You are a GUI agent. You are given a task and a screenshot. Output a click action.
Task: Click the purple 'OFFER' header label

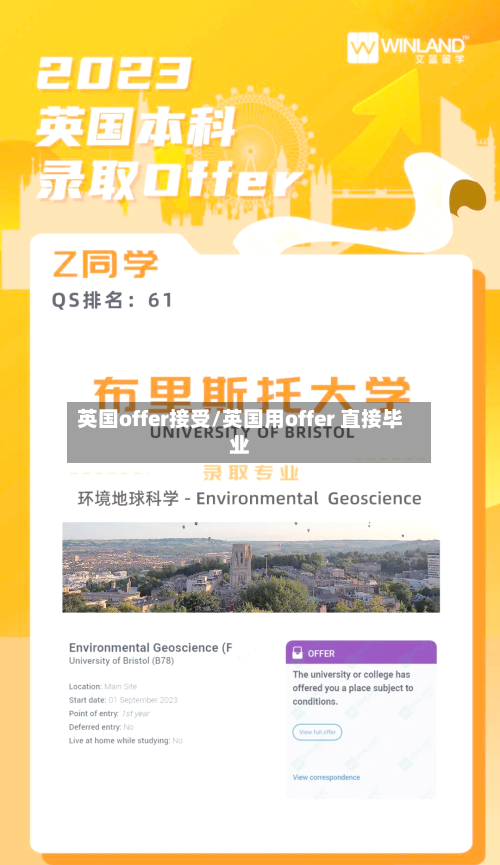(321, 654)
